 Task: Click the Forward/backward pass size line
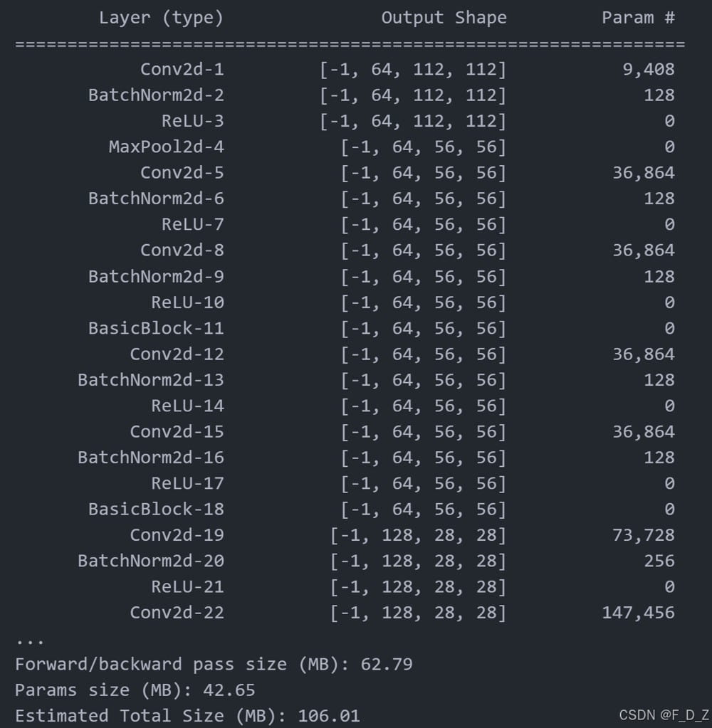pos(214,665)
